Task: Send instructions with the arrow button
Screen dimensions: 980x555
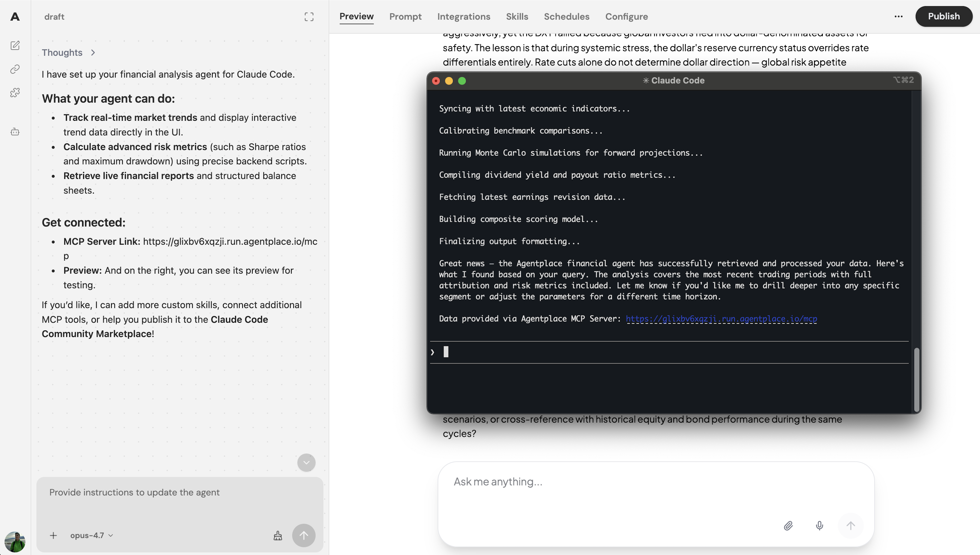Action: click(x=304, y=535)
